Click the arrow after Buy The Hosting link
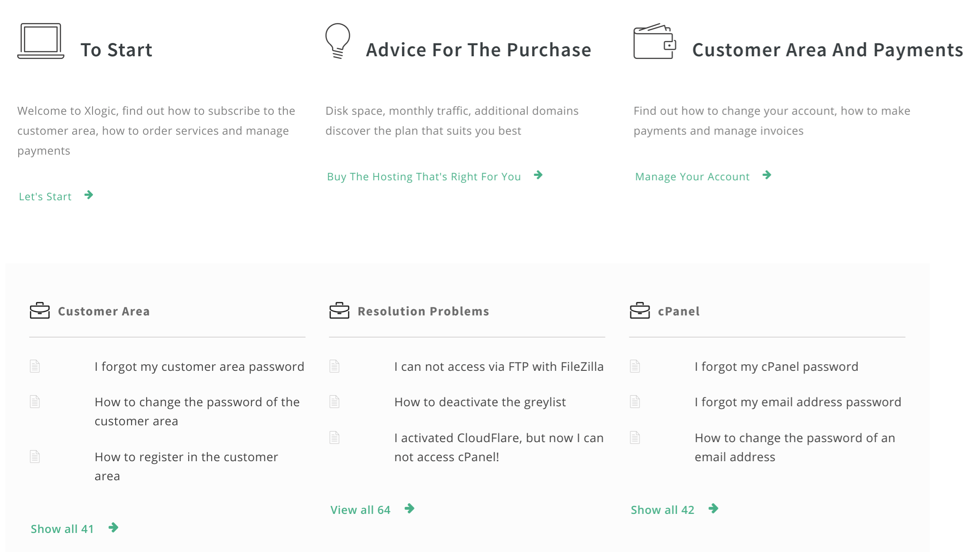 tap(538, 175)
